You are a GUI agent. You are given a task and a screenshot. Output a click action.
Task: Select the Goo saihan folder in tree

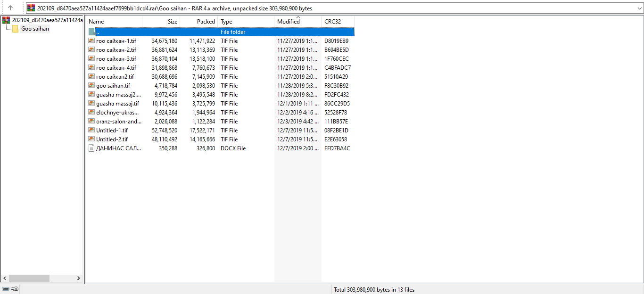(x=34, y=29)
